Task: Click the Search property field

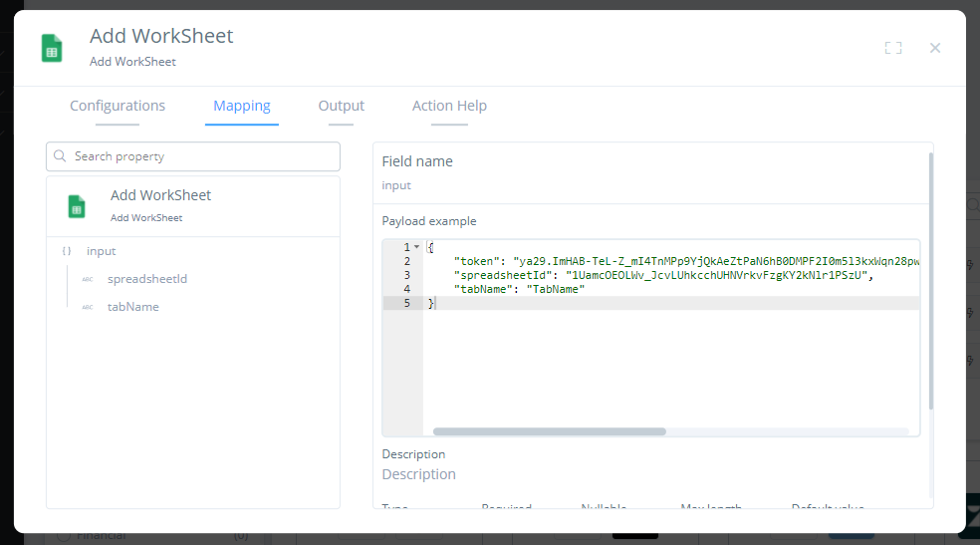Action: click(193, 156)
